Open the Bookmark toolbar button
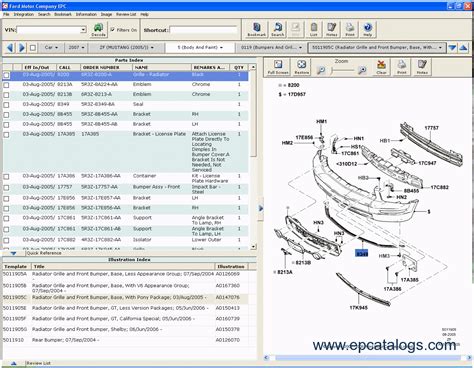Screen dimensions: 474x368 coord(256,29)
